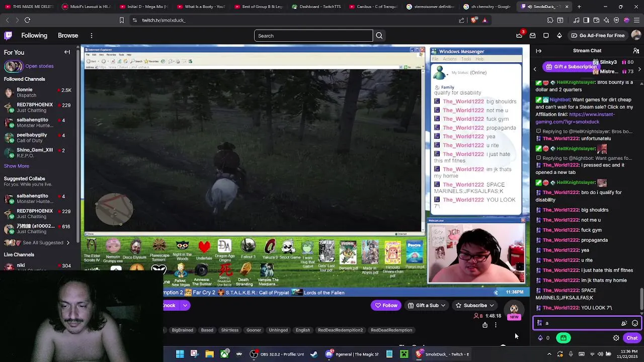
Task: Collapse the Stream Chat panel
Action: pyautogui.click(x=538, y=51)
